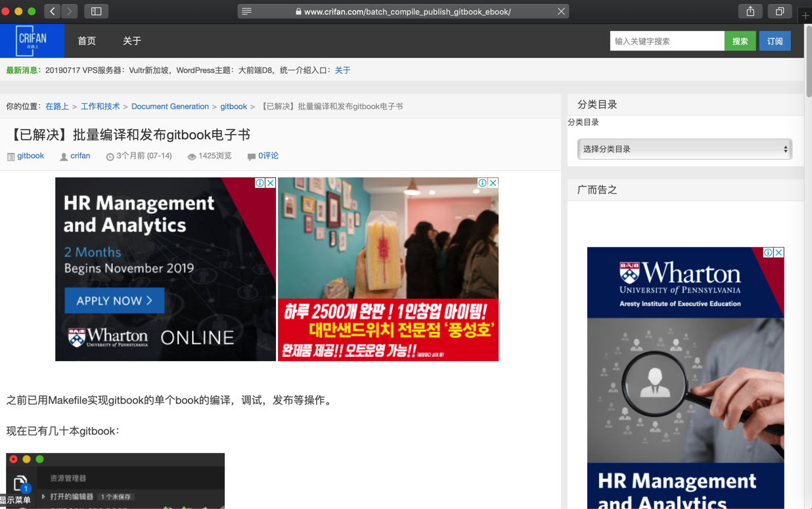Click the blue 订阅 button
The height and width of the screenshot is (509, 812).
(x=775, y=41)
